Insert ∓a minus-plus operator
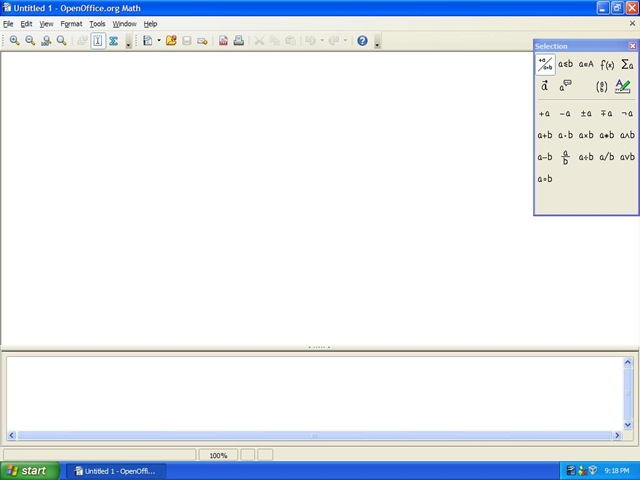Image resolution: width=640 pixels, height=480 pixels. pos(607,113)
